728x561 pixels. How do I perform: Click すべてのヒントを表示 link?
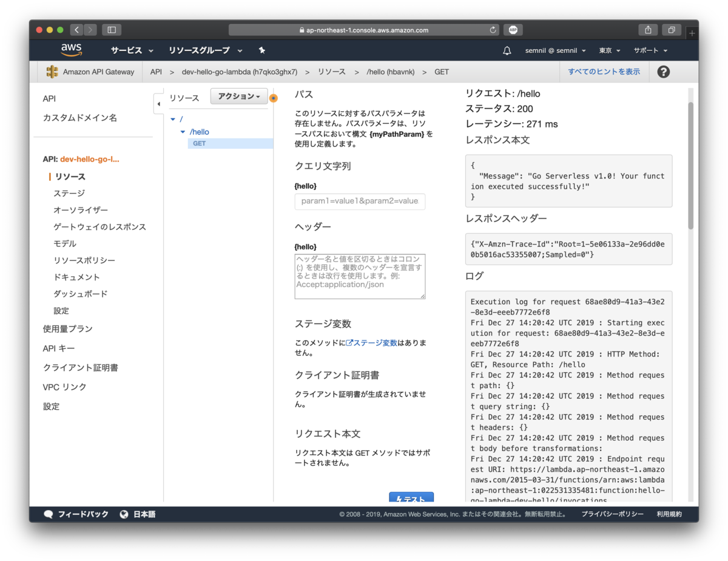604,72
